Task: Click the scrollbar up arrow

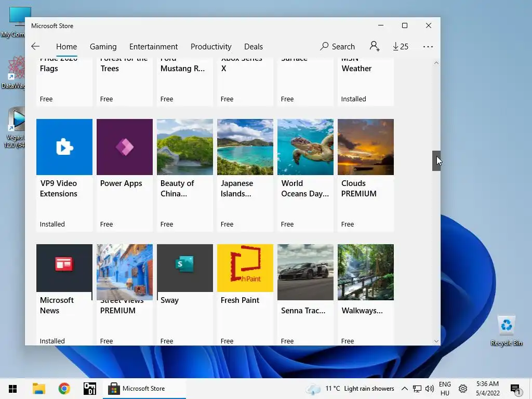Action: click(x=436, y=63)
